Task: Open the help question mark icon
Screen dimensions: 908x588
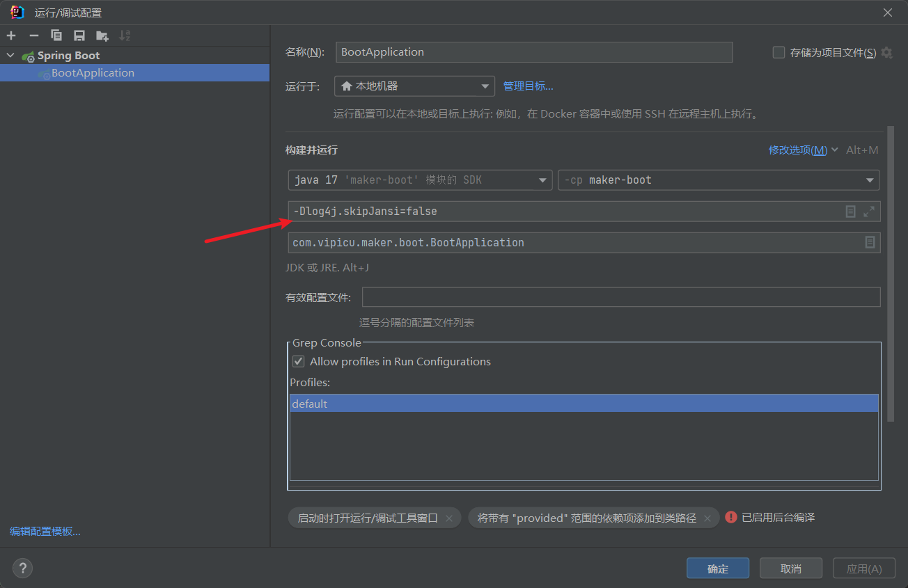Action: (x=22, y=569)
